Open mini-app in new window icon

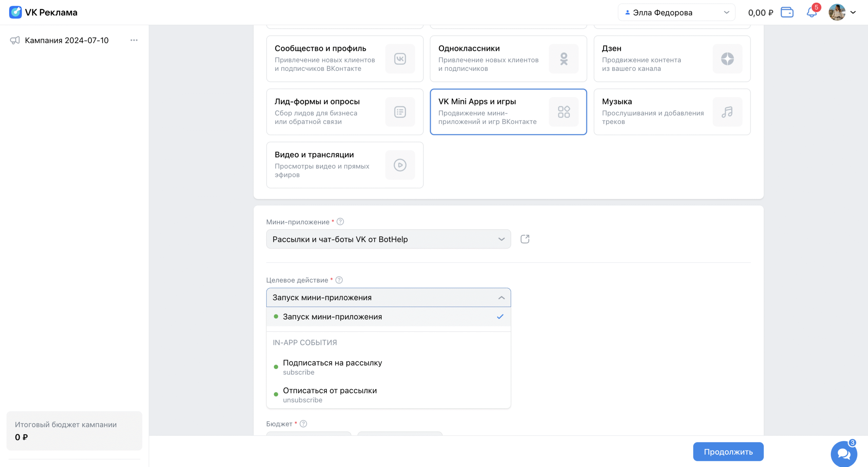coord(525,239)
